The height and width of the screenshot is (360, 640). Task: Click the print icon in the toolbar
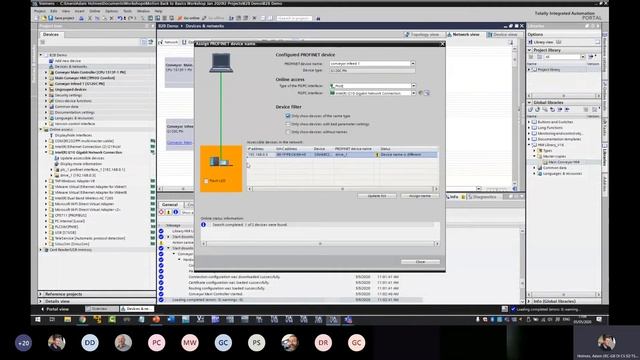81,18
